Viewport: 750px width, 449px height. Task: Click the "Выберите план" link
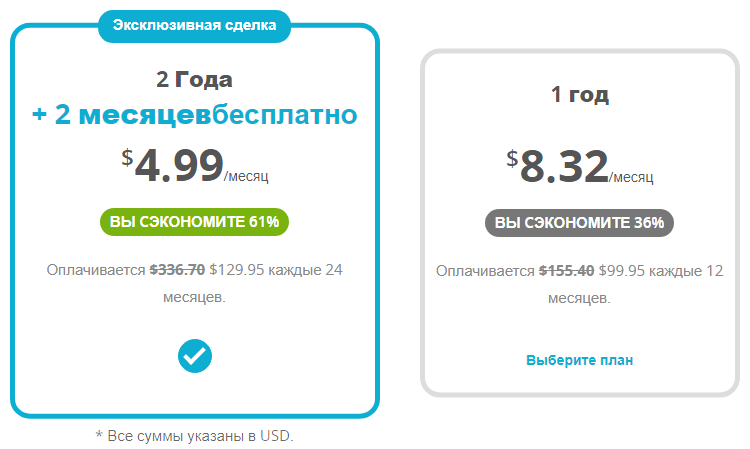tap(579, 360)
